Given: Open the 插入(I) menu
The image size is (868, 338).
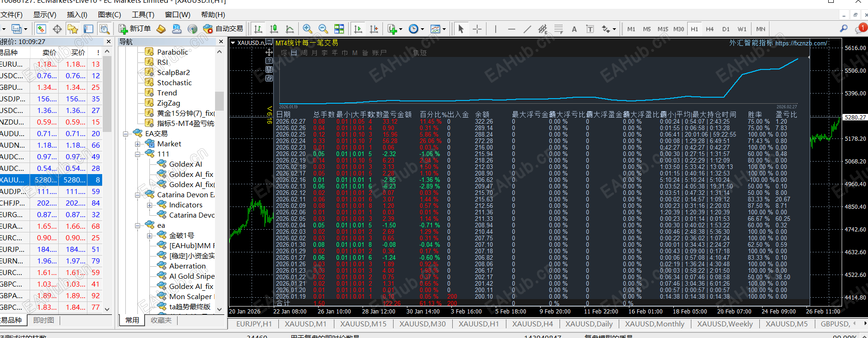Looking at the screenshot, I should pos(77,15).
